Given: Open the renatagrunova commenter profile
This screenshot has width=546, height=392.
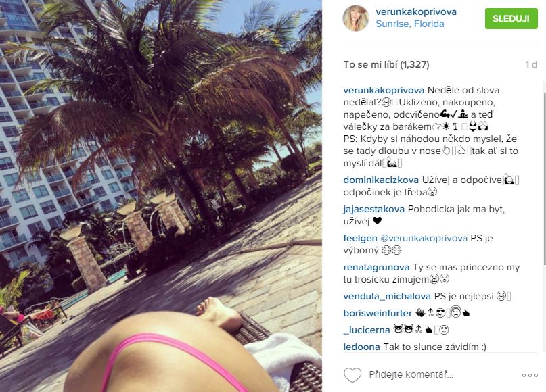Looking at the screenshot, I should [376, 268].
